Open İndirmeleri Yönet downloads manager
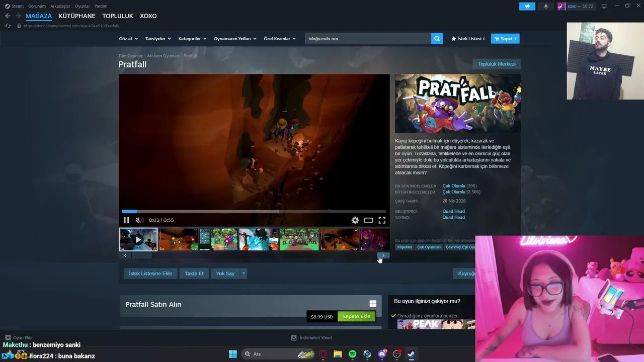644x362 pixels. point(311,338)
